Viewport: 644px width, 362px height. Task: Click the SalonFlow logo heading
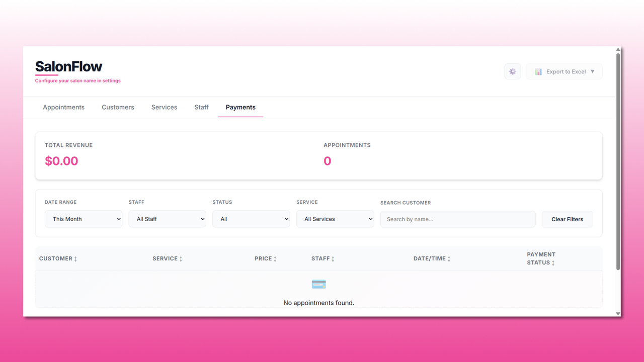coord(68,66)
